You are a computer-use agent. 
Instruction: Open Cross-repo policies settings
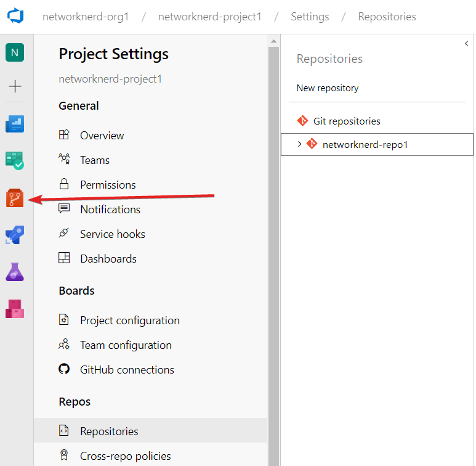click(x=126, y=456)
